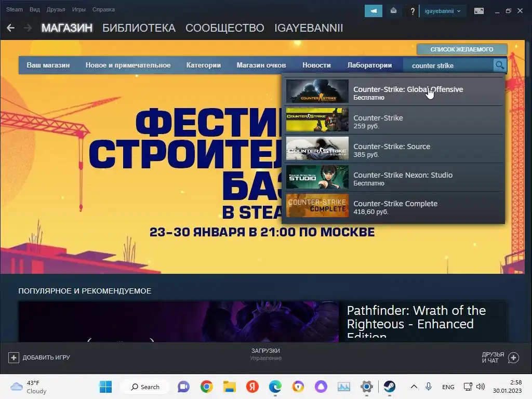Viewport: 532px width, 399px height.
Task: Go forward with the right arrow
Action: (x=28, y=28)
